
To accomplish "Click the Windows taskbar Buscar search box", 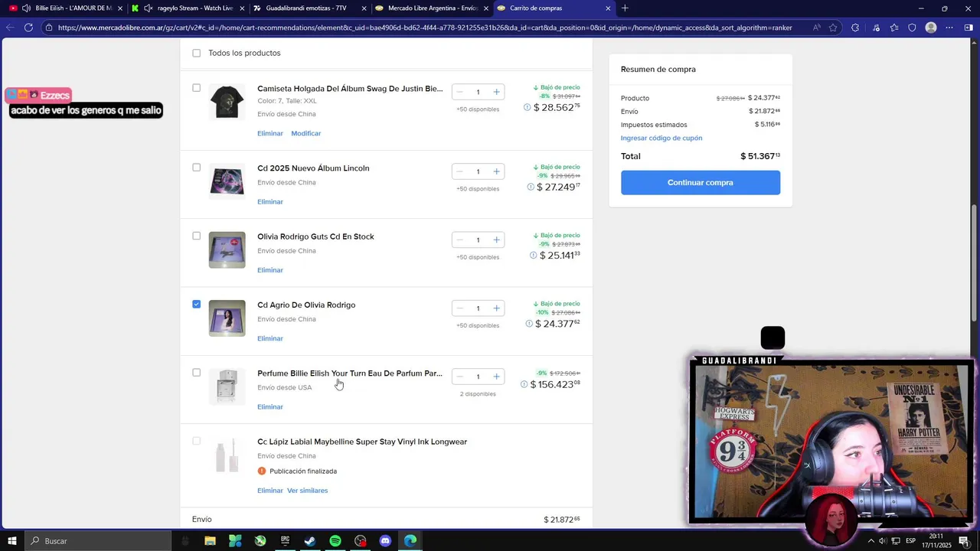I will pos(98,541).
